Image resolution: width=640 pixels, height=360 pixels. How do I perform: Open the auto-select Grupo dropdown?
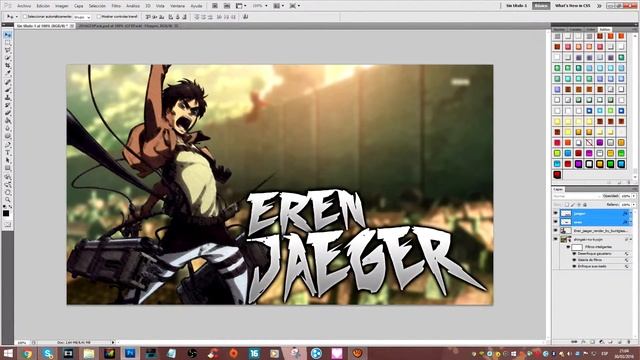point(82,17)
